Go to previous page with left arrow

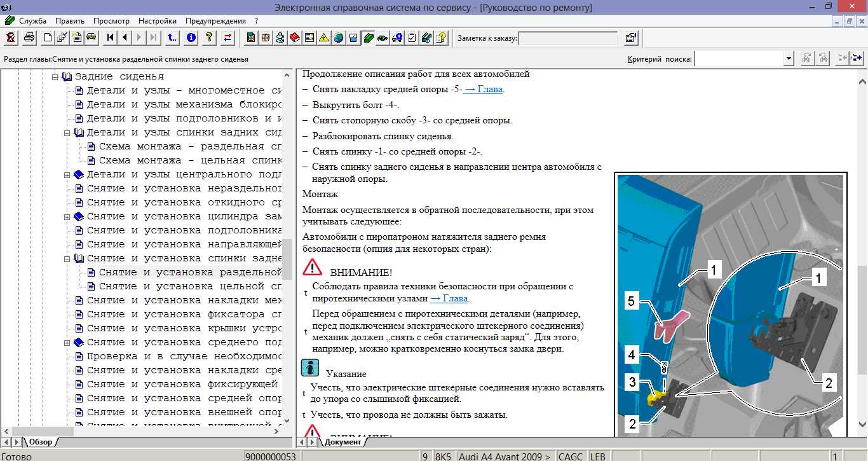[125, 38]
